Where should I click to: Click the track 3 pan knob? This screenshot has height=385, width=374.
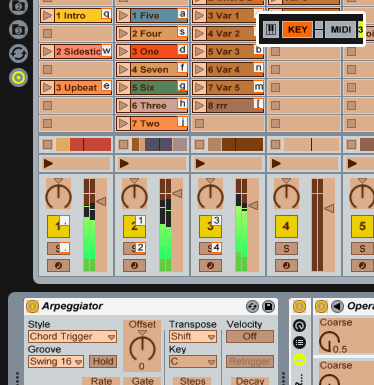click(x=210, y=196)
